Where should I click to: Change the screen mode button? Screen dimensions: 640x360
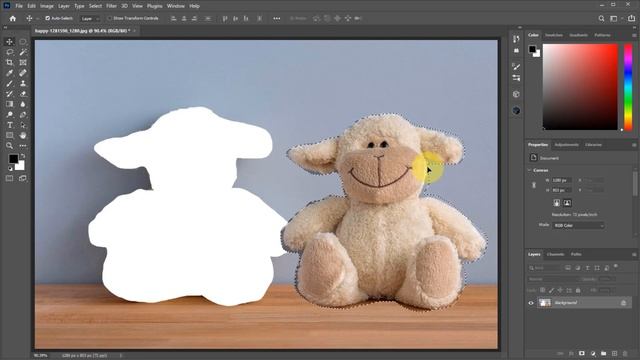click(x=23, y=178)
